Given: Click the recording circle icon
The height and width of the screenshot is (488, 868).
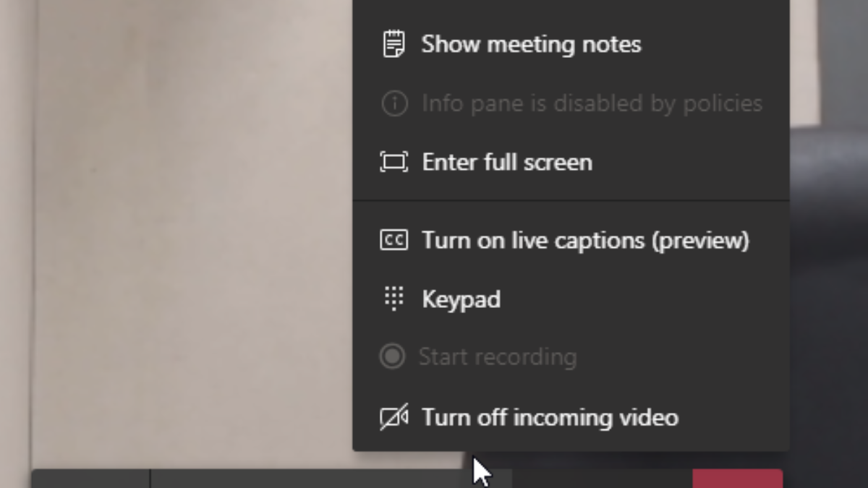Looking at the screenshot, I should pyautogui.click(x=393, y=356).
